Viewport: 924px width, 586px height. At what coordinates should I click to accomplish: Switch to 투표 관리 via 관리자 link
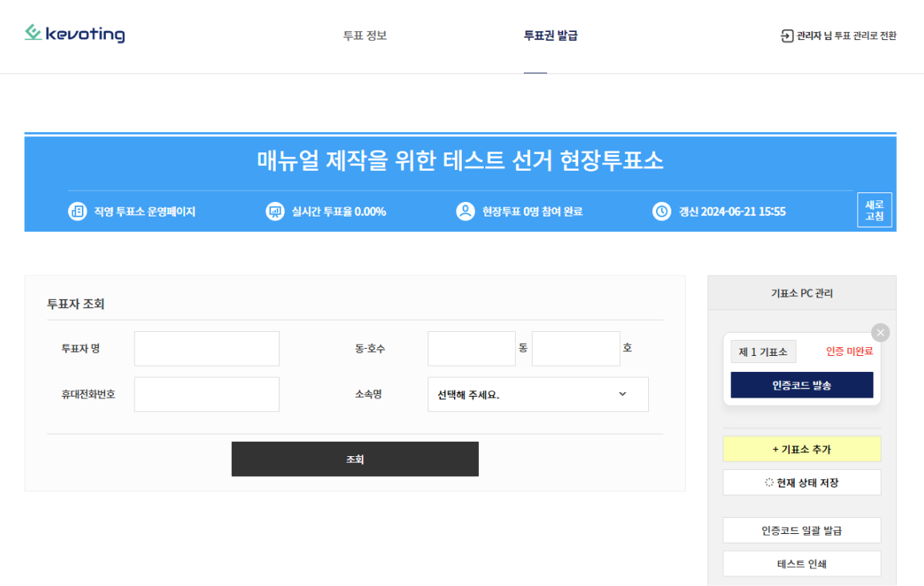point(845,35)
